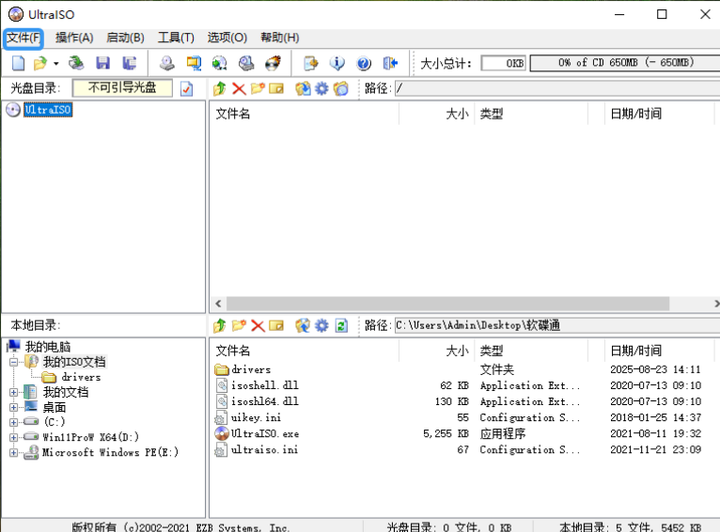Image resolution: width=720 pixels, height=532 pixels.
Task: Click the Open CD/DVD toolbar icon
Action: (76, 63)
